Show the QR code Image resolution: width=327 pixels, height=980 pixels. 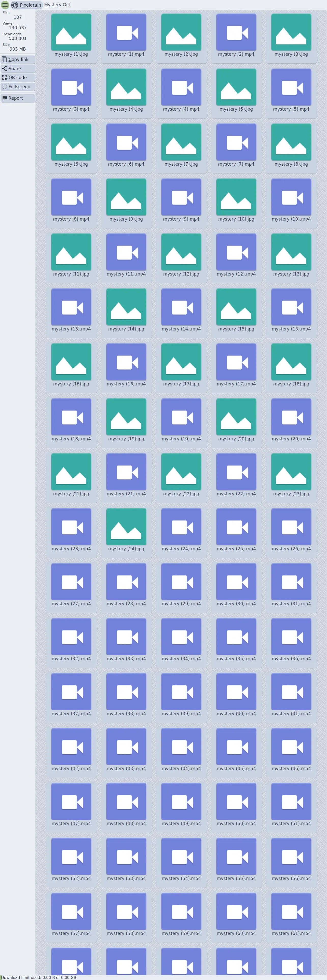[18, 78]
